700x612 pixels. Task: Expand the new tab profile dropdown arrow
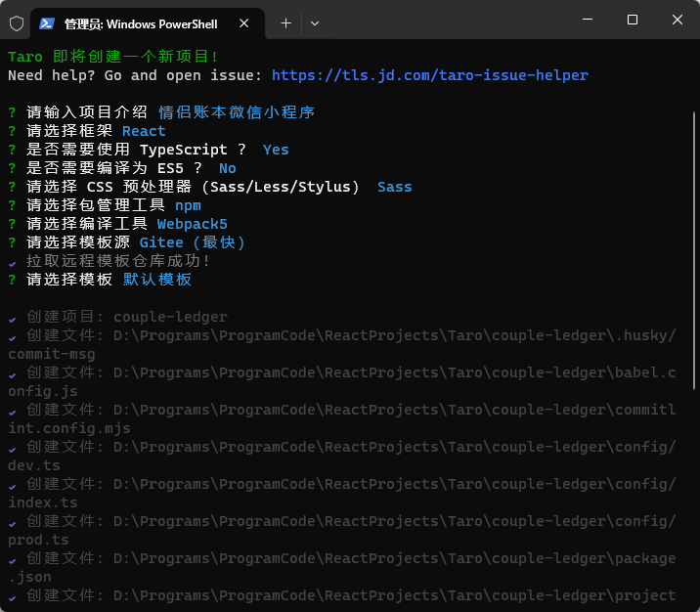[315, 23]
